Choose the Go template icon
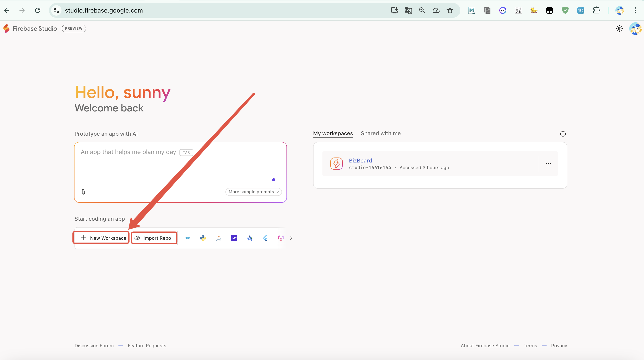 point(188,238)
